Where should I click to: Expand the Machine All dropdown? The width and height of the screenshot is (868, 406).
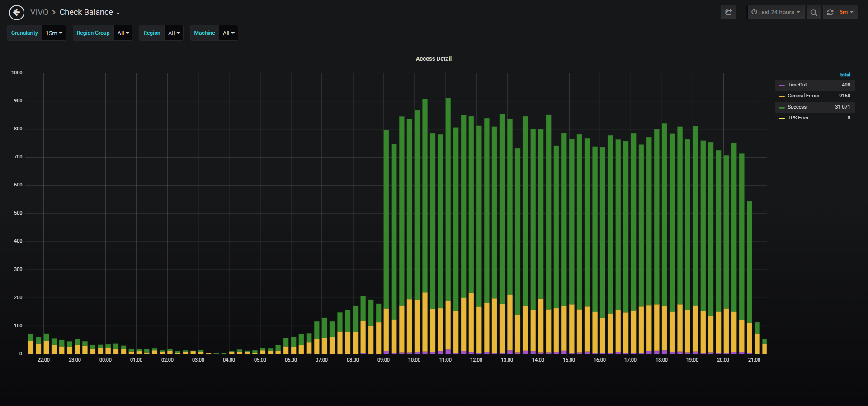[x=228, y=33]
